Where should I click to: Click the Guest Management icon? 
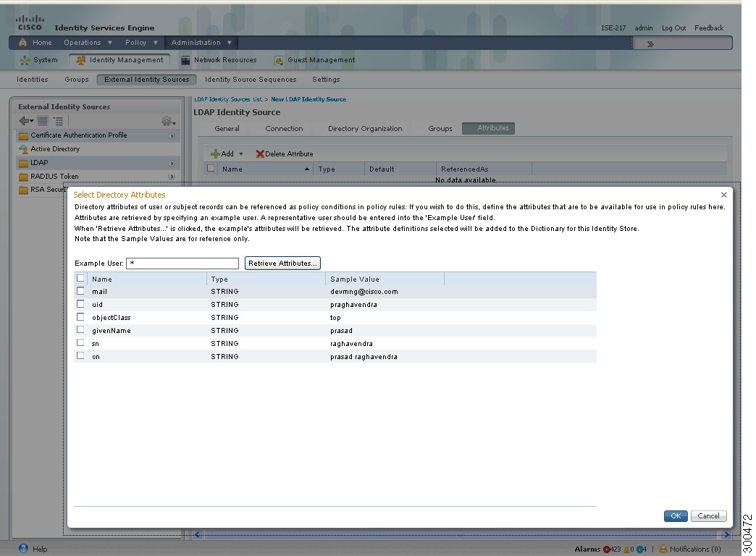click(278, 60)
